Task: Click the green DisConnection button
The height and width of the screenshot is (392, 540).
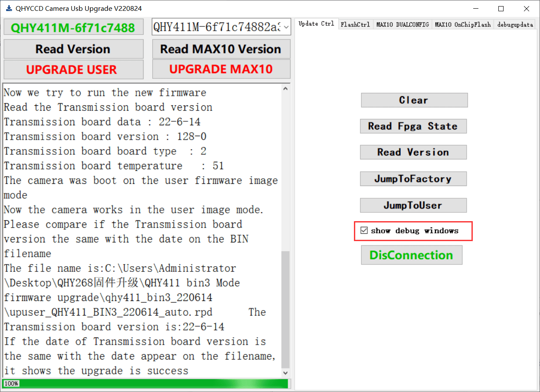Action: coord(412,255)
